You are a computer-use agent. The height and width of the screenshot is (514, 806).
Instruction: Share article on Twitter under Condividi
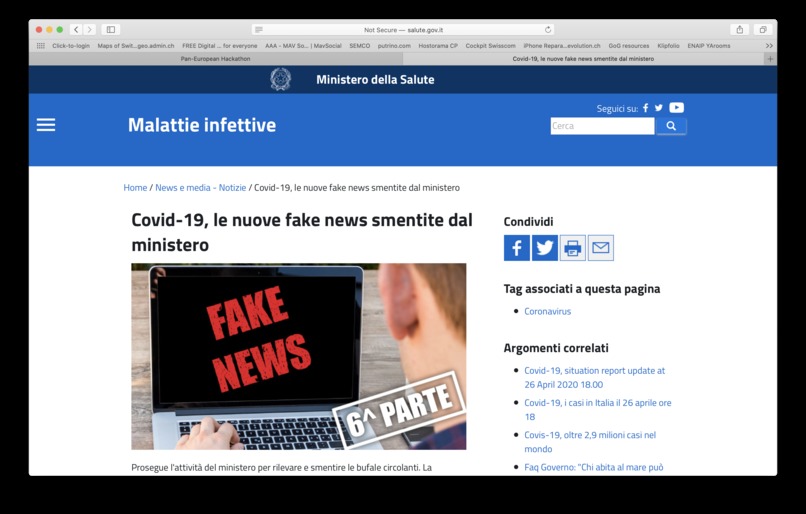544,248
